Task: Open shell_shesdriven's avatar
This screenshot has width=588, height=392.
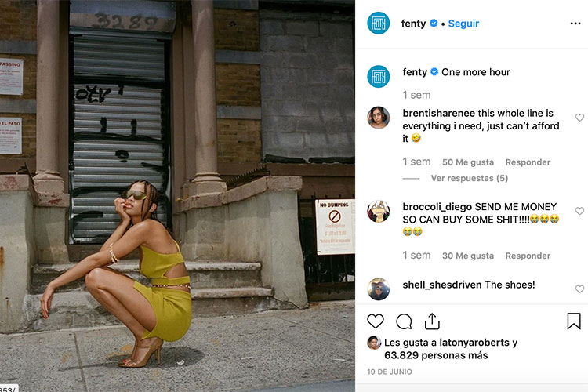Action: (x=378, y=289)
